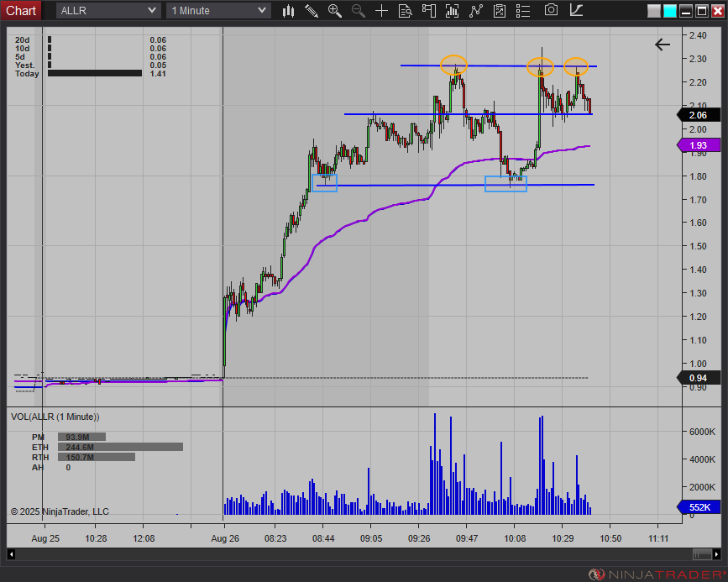Click the Today 1.41 range value
The height and width of the screenshot is (582, 728).
(x=158, y=73)
